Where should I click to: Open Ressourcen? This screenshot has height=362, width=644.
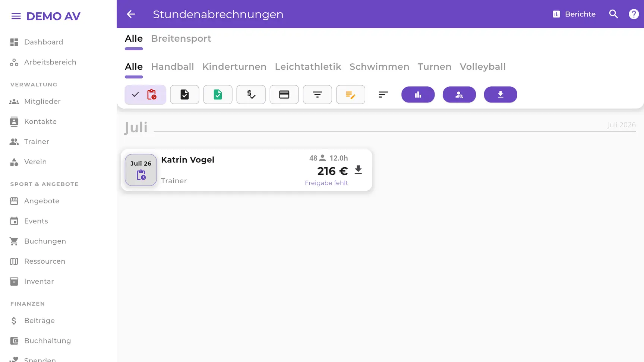[38, 261]
